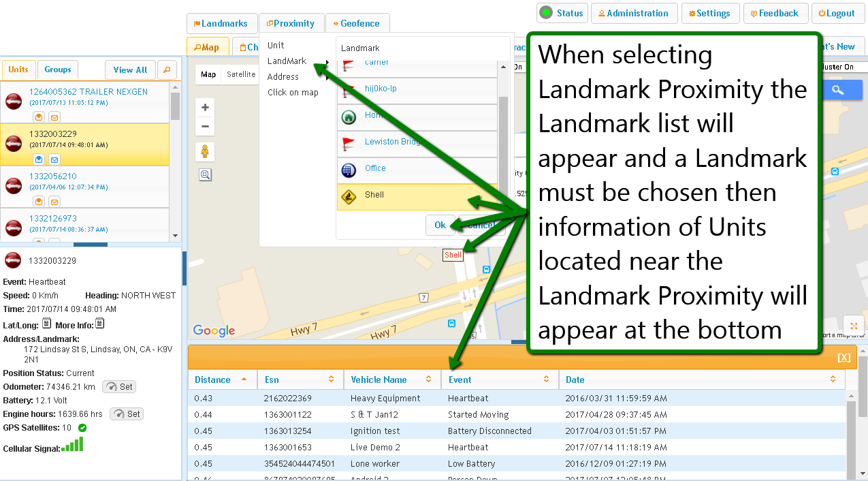Click Ok in Landmark list

coord(440,225)
